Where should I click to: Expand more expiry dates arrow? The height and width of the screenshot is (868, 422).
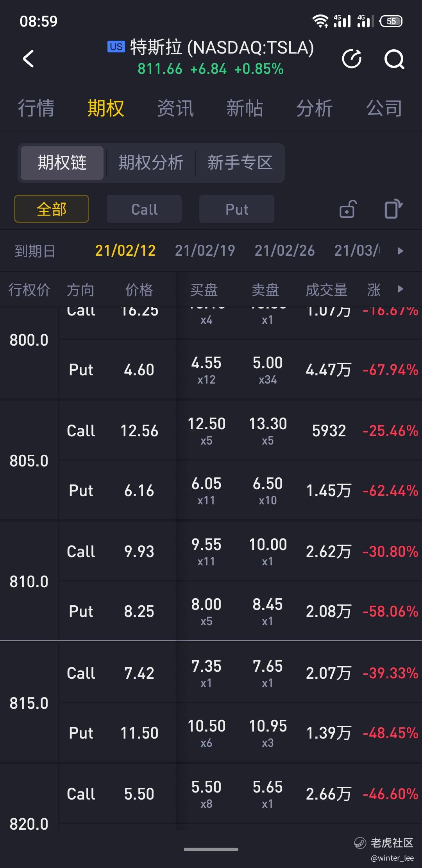pos(400,251)
